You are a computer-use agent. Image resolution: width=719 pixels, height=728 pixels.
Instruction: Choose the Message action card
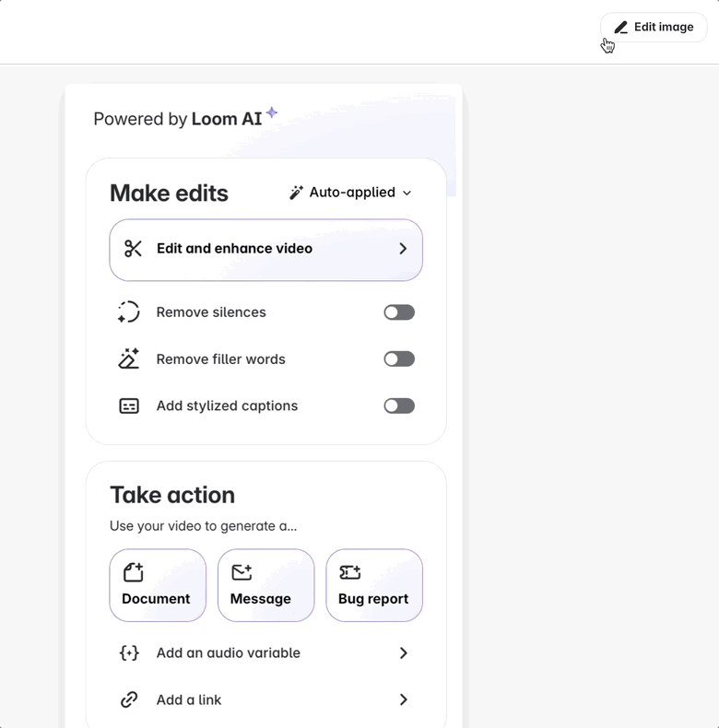265,585
